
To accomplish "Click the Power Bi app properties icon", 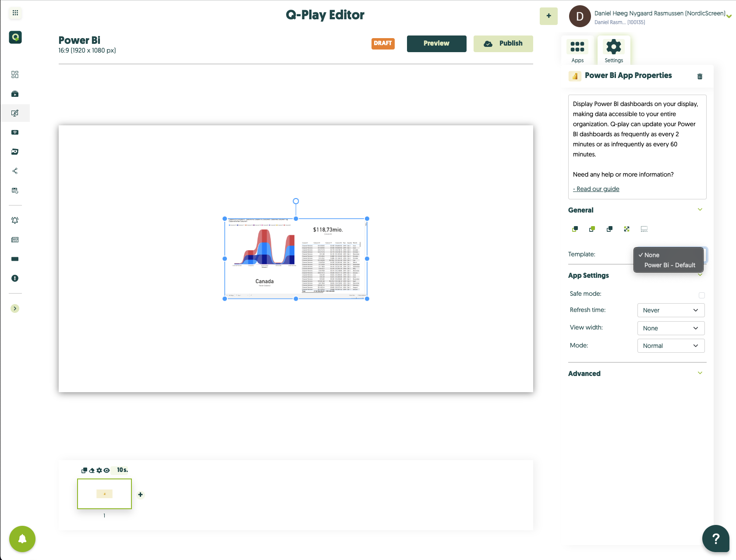I will pyautogui.click(x=574, y=76).
